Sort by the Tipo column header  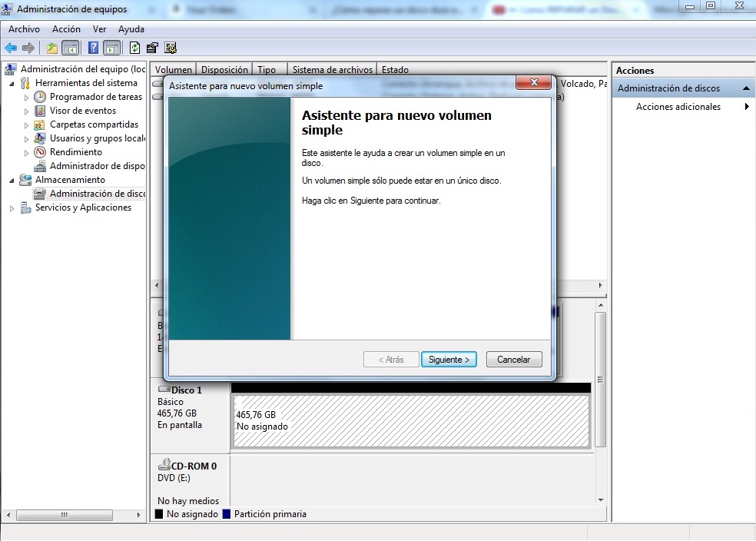(x=270, y=69)
